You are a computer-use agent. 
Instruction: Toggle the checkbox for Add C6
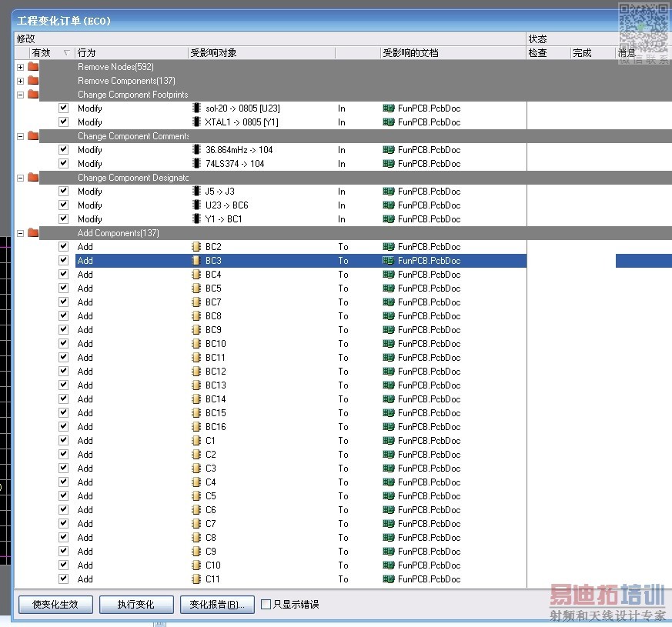(63, 509)
